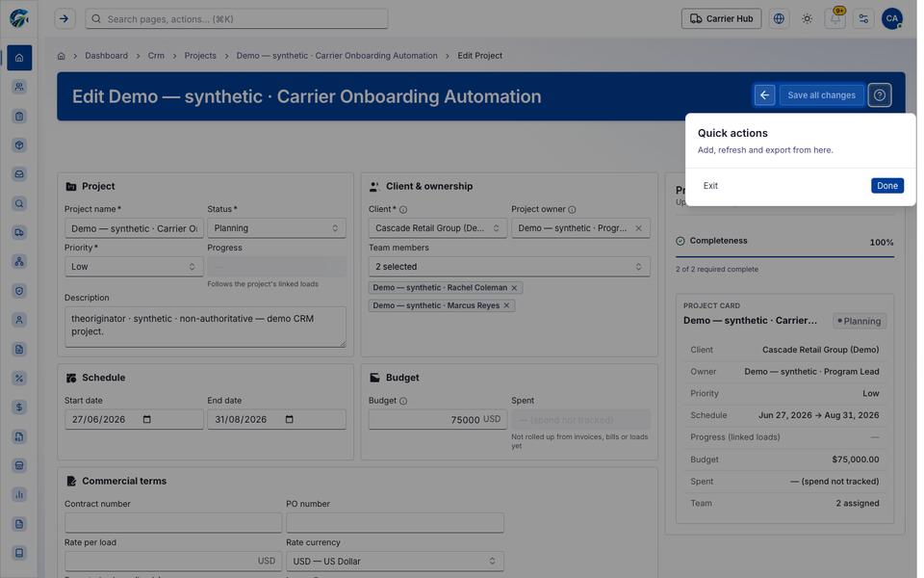Screen dimensions: 924x578
Task: Open the Priority dropdown showing Low
Action: click(134, 267)
